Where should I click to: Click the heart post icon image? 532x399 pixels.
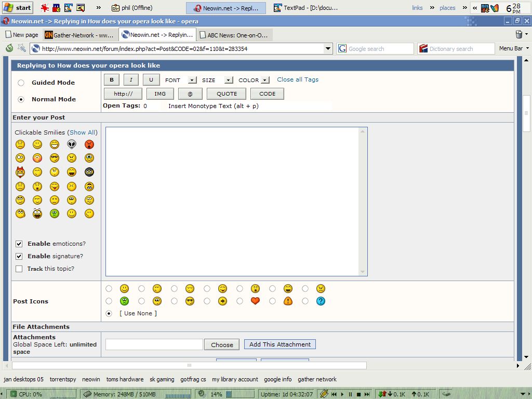pos(255,301)
